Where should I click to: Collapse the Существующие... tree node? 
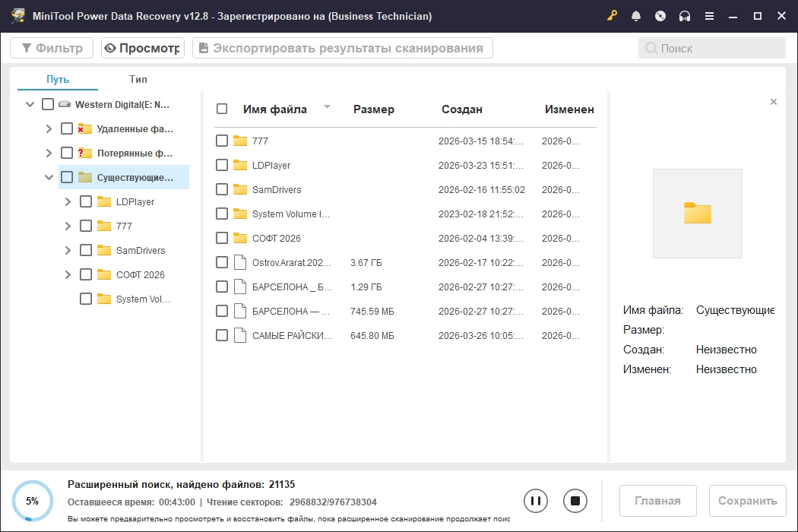(x=49, y=177)
